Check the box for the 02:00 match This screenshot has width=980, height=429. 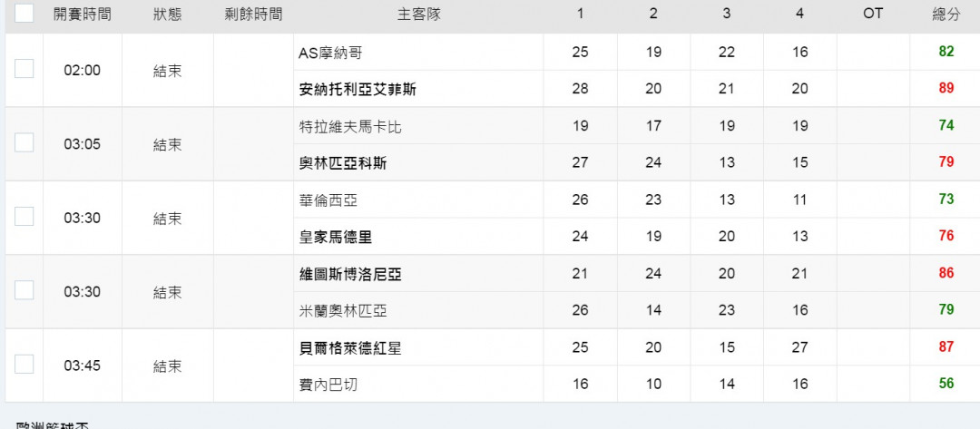pos(24,69)
